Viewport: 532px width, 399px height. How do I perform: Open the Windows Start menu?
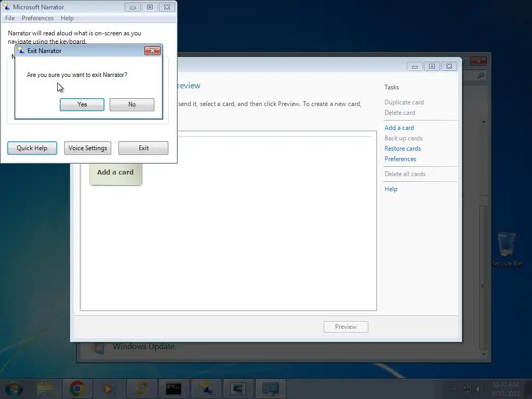13,389
